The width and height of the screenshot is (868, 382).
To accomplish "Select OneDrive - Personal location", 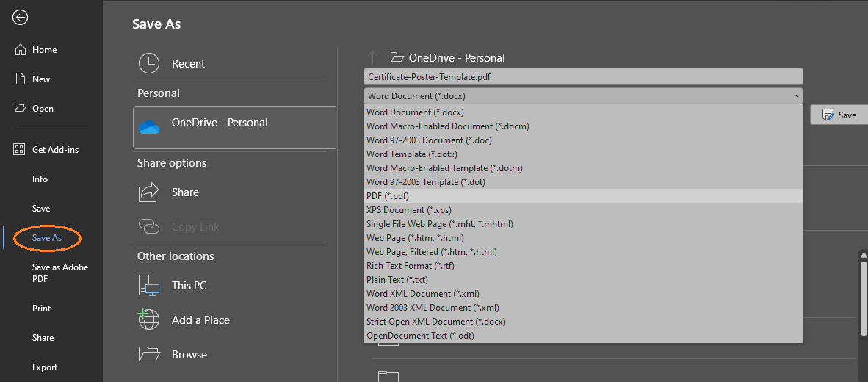I will 235,128.
